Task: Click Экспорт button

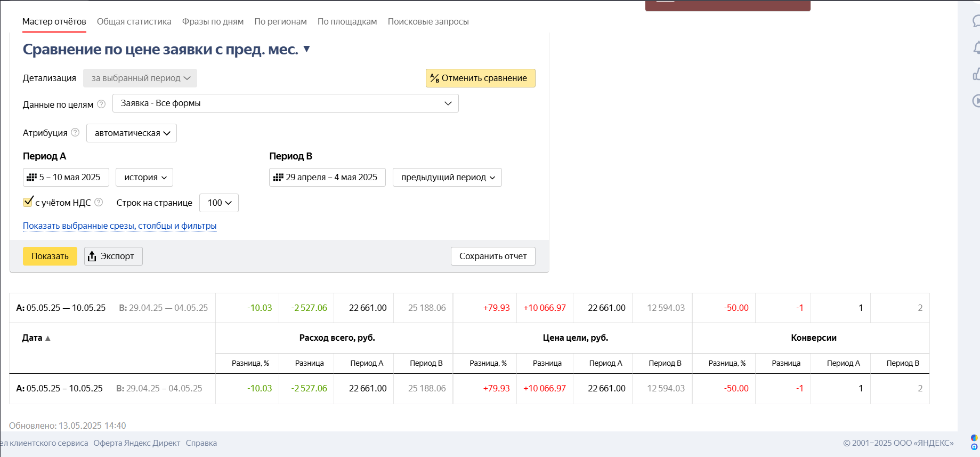Action: (114, 256)
